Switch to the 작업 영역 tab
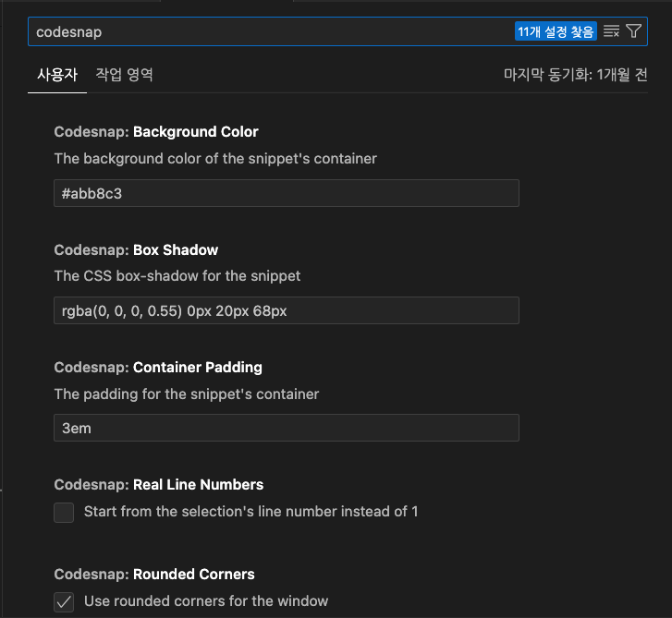The height and width of the screenshot is (618, 672). point(124,75)
